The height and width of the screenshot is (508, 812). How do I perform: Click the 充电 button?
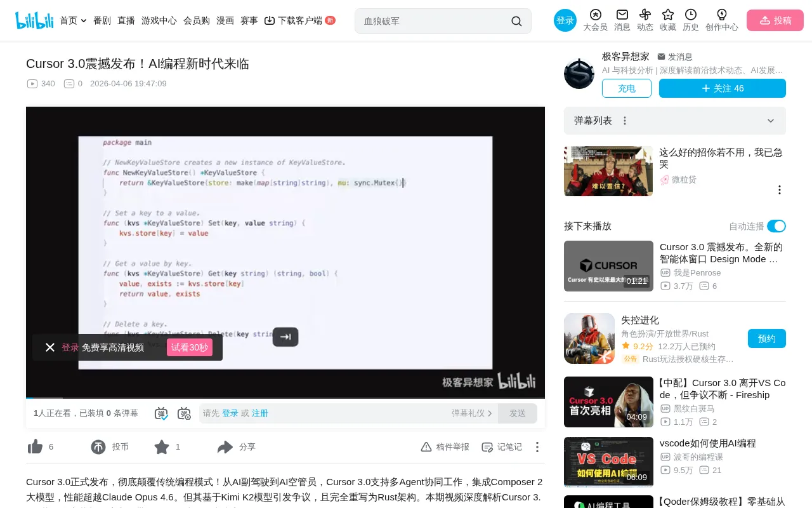627,88
